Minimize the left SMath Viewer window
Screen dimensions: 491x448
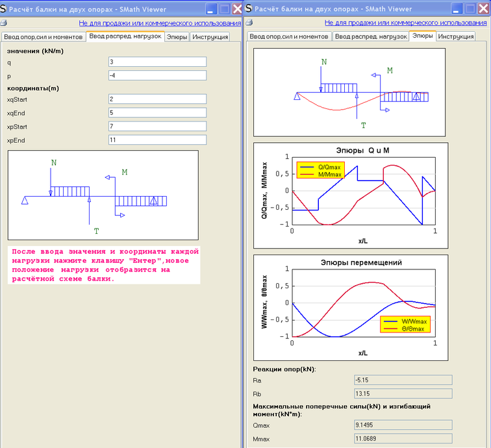211,8
